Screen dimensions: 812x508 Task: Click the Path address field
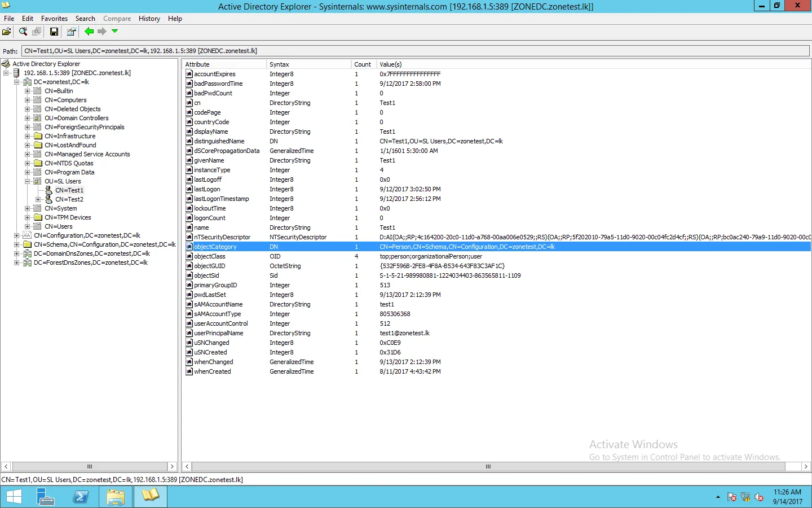[416, 51]
